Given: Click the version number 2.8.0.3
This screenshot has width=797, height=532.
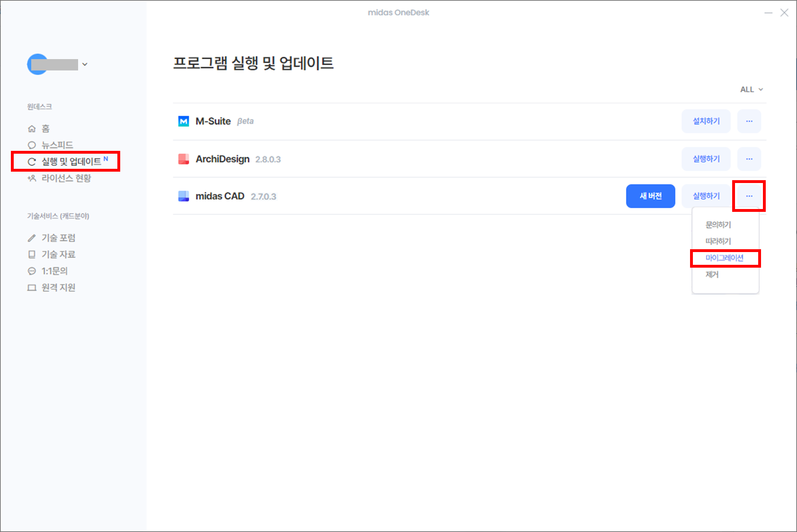Looking at the screenshot, I should 268,159.
